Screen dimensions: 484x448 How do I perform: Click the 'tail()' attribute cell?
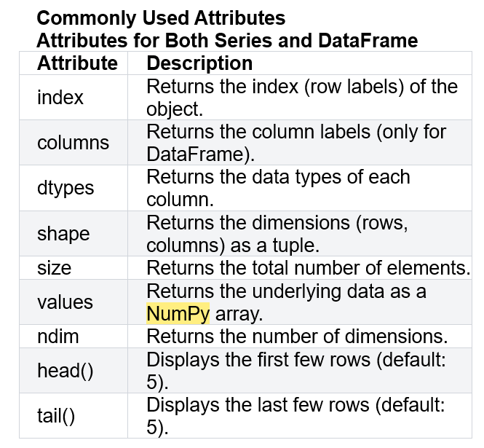(74, 415)
